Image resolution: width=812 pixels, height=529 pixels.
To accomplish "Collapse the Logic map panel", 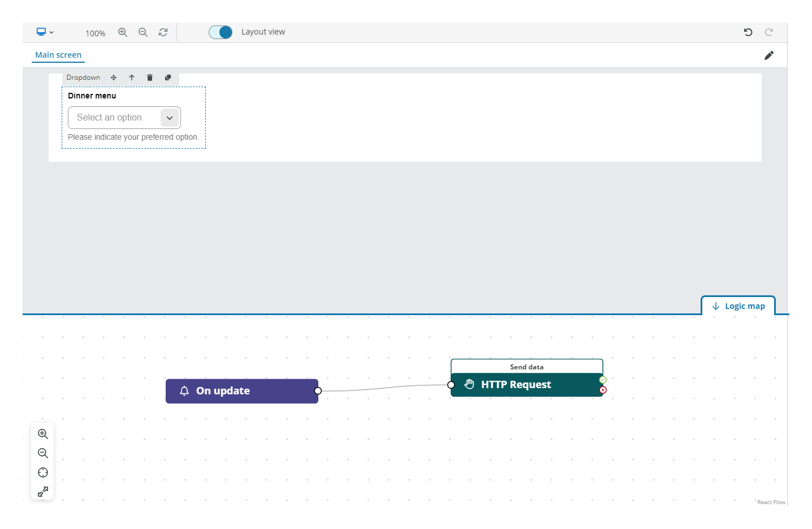I will (738, 306).
